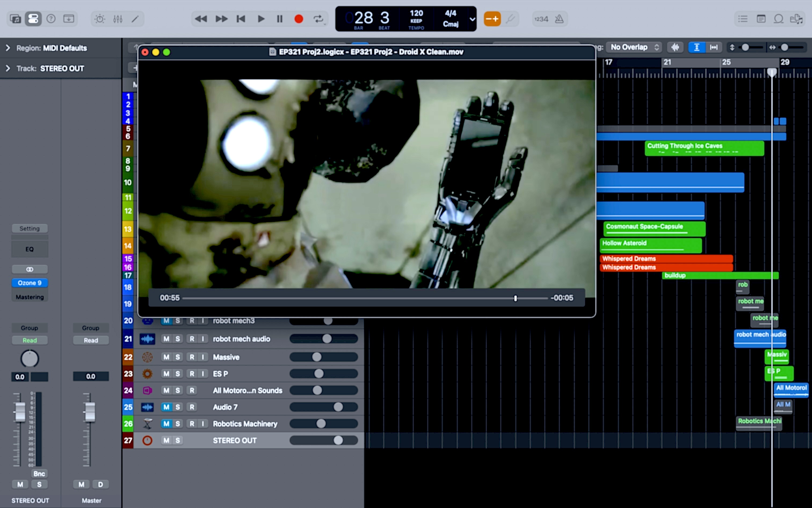
Task: Click the pan knob on STEREO OUT strip
Action: [x=30, y=359]
